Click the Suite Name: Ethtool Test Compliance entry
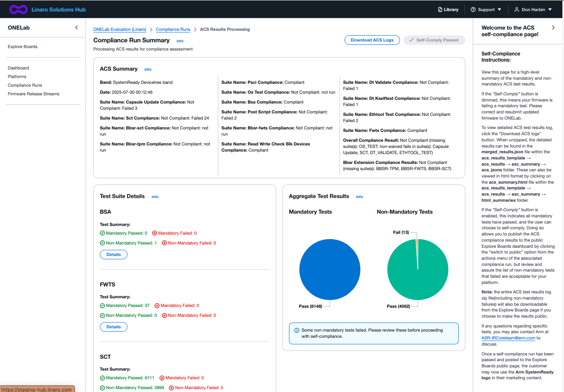Viewport: 564px width, 392px height. 397,118
